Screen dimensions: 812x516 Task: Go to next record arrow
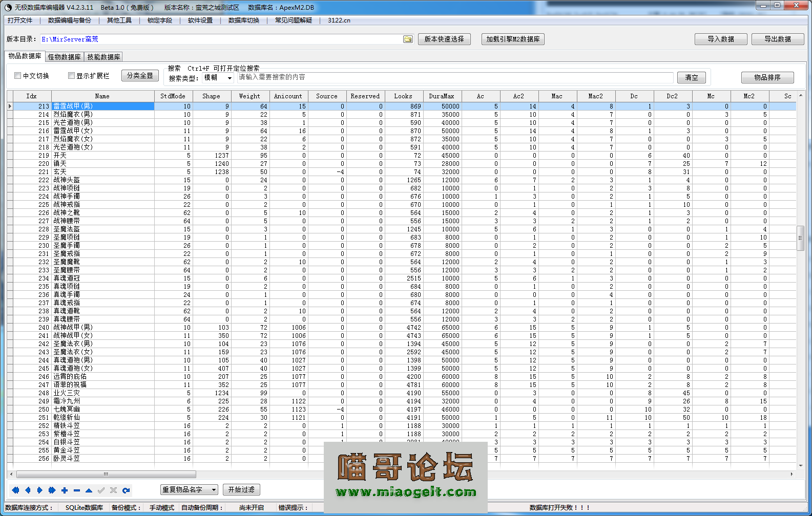click(x=40, y=490)
